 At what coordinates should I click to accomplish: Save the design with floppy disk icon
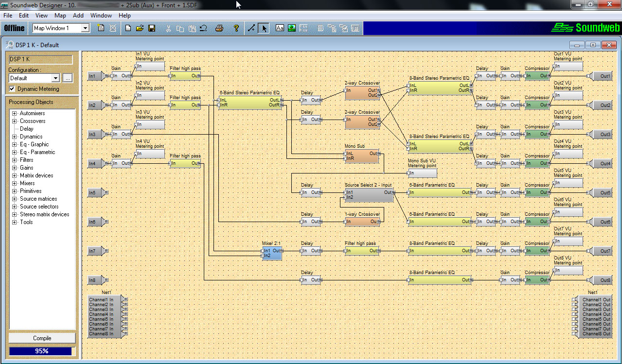(151, 28)
